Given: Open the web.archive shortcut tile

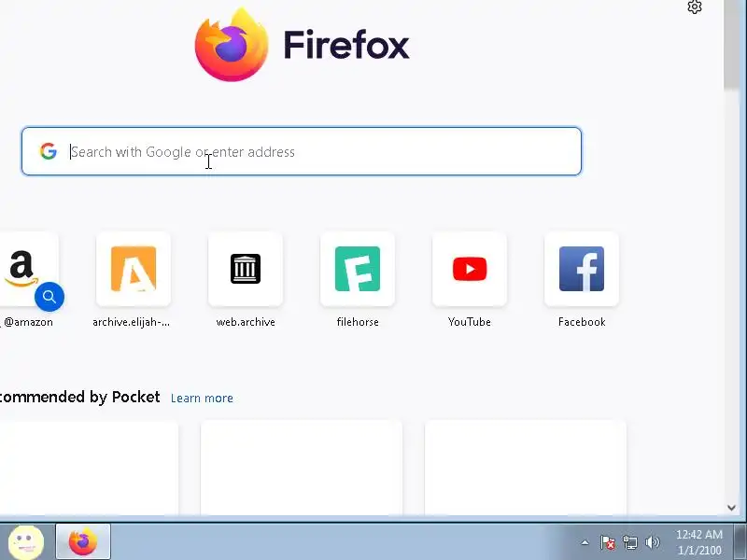Looking at the screenshot, I should coord(246,269).
